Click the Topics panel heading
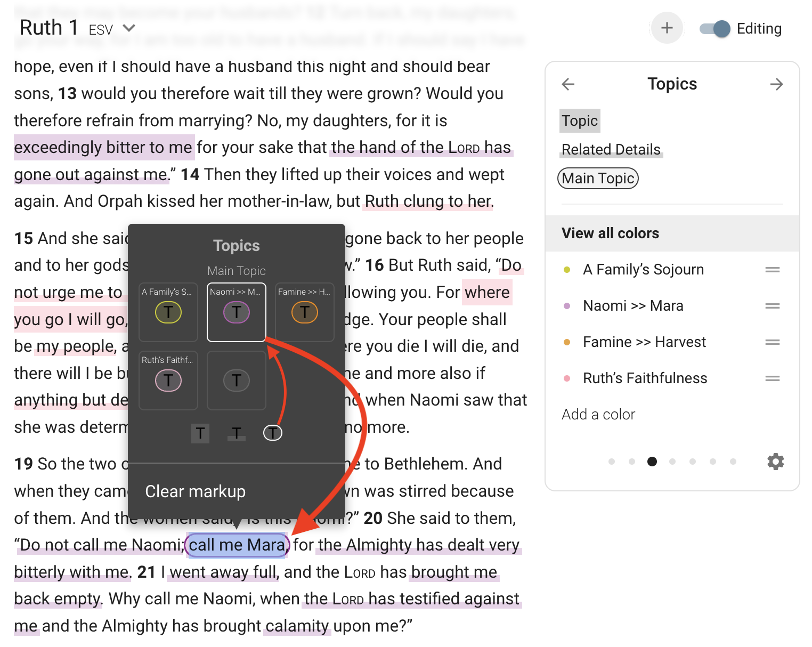This screenshot has height=647, width=812. point(672,84)
